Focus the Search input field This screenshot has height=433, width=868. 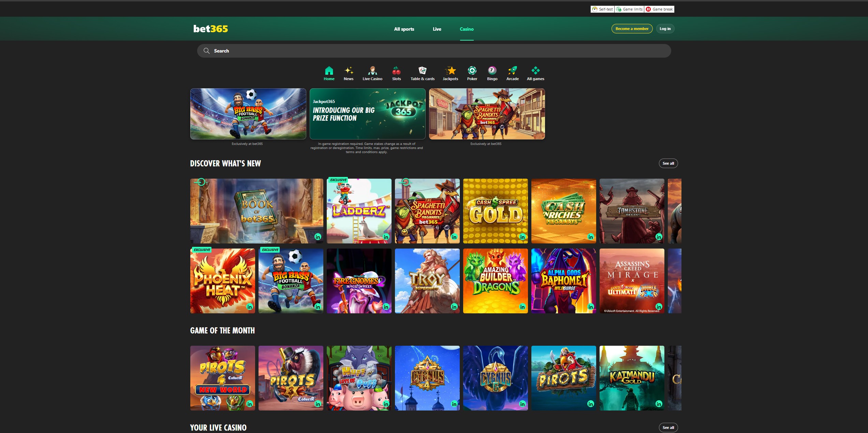[434, 51]
